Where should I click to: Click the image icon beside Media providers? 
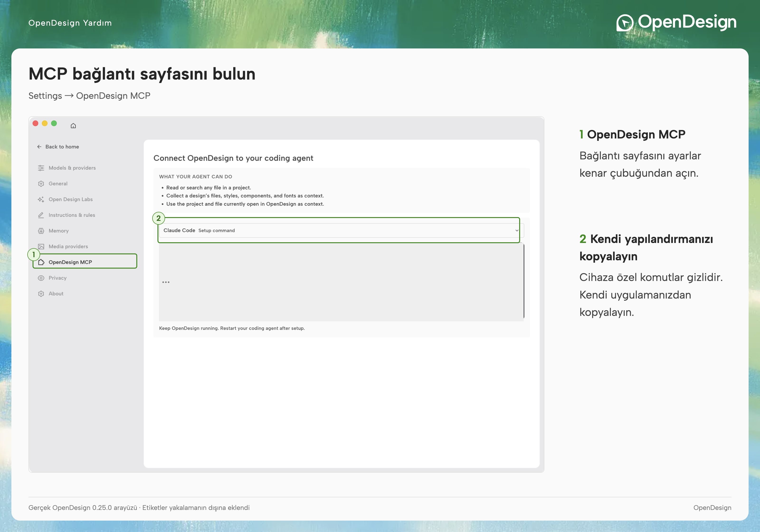click(41, 247)
